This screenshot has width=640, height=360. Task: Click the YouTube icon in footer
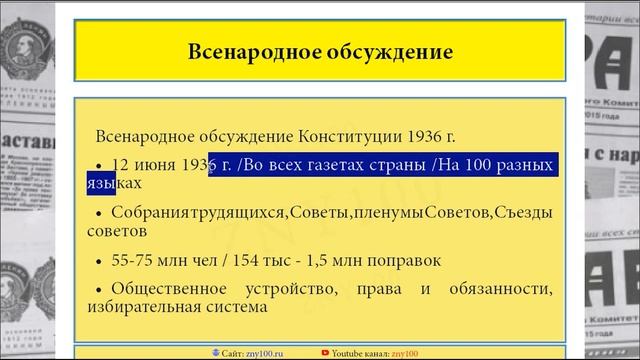tap(325, 353)
